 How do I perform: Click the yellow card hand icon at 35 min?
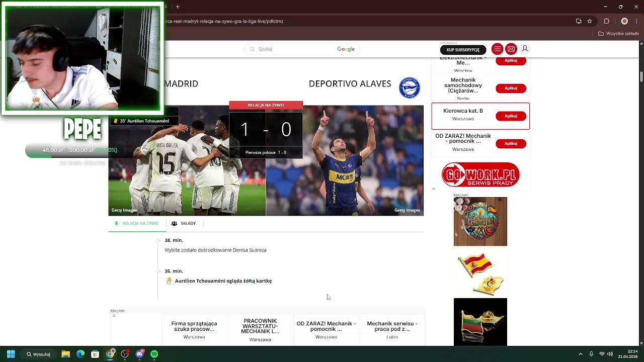[169, 281]
